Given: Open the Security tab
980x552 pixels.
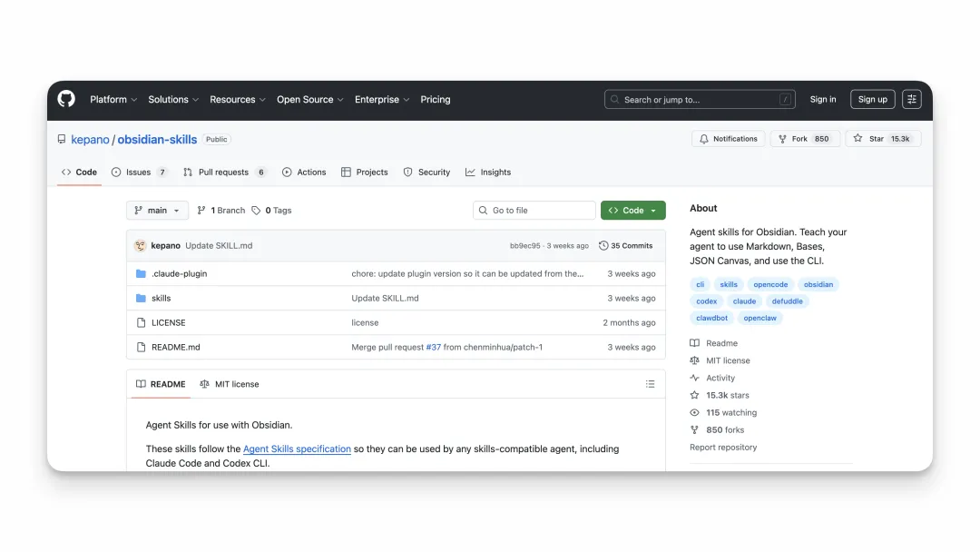Looking at the screenshot, I should [x=426, y=172].
